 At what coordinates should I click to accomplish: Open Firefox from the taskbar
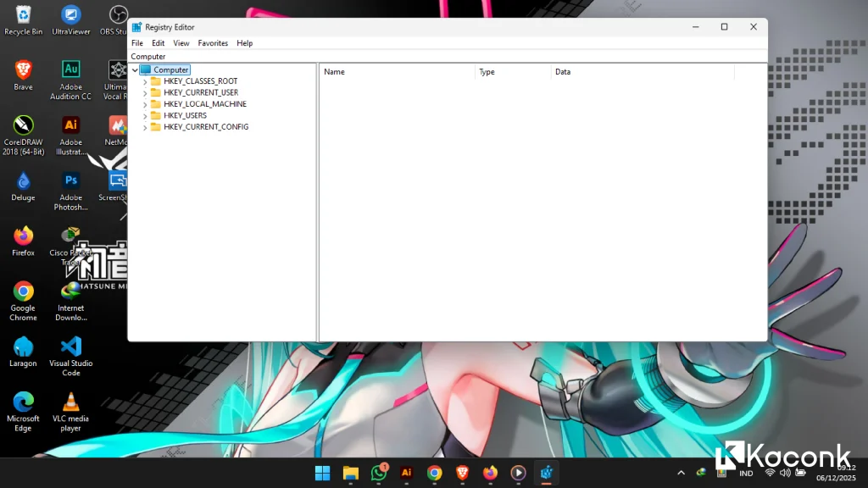(x=491, y=473)
